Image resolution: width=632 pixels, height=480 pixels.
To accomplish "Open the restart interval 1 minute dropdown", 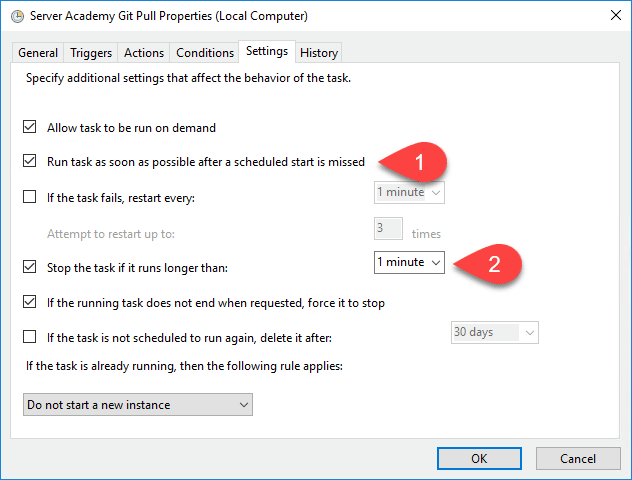I will [x=409, y=193].
